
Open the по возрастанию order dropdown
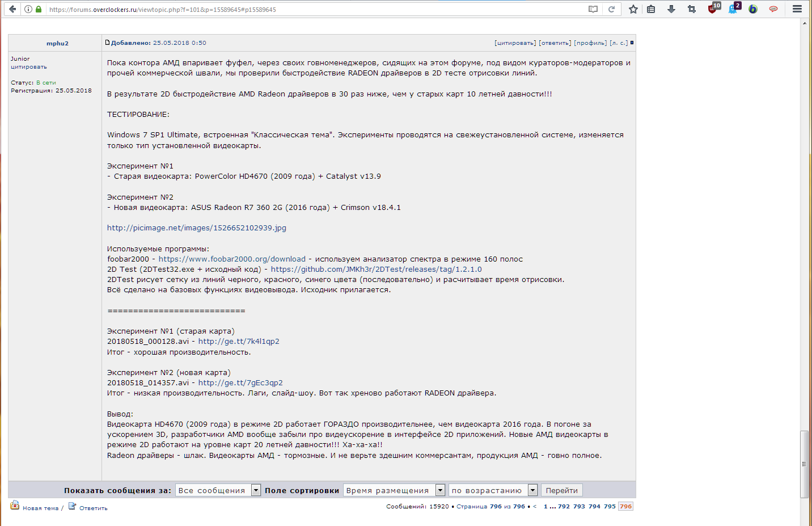493,490
